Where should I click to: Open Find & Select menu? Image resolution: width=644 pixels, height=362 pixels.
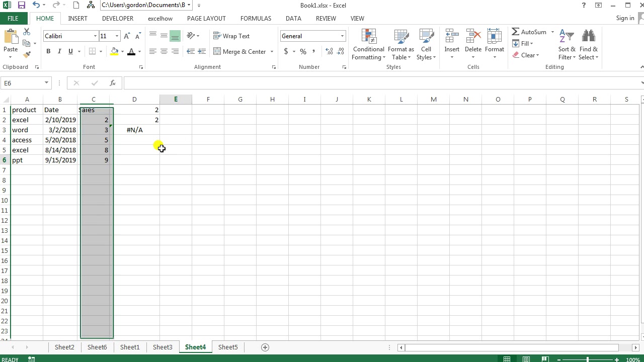588,45
